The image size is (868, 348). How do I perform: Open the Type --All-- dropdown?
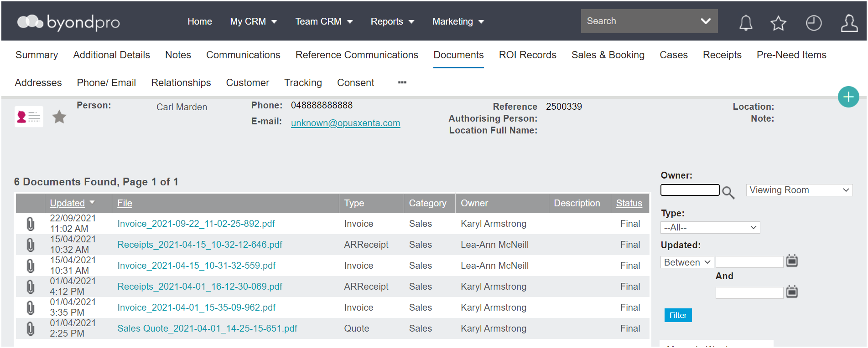(710, 227)
